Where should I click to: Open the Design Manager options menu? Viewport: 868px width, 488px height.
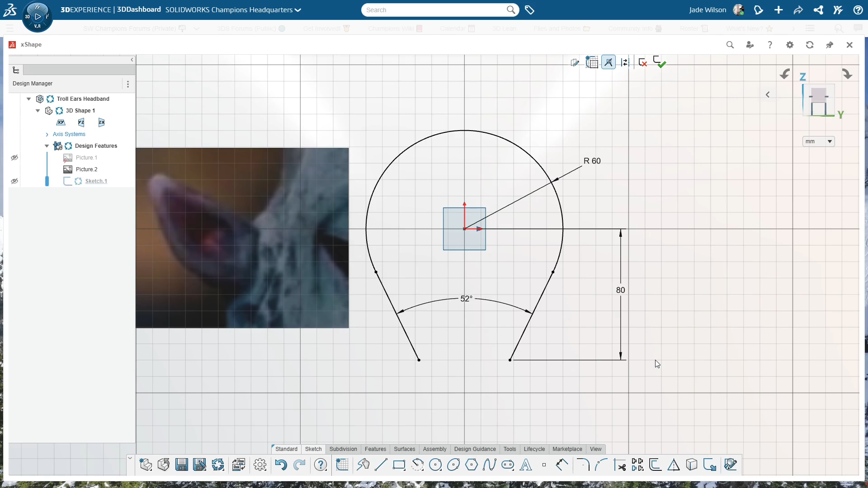click(128, 84)
